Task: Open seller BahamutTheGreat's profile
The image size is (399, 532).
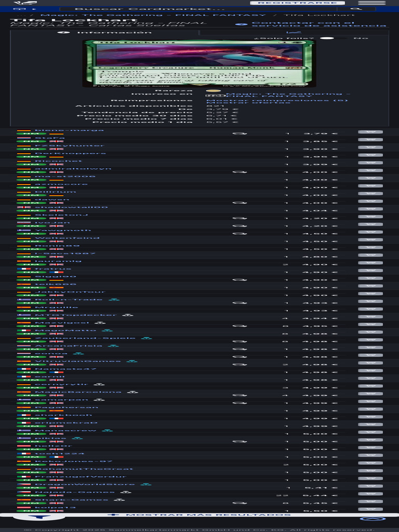Action: (84, 469)
